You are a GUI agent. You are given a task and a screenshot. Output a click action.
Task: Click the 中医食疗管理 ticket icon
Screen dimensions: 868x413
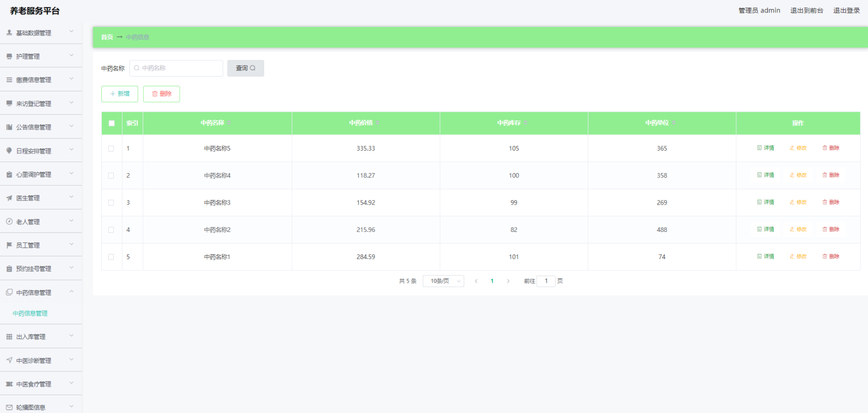coord(9,384)
